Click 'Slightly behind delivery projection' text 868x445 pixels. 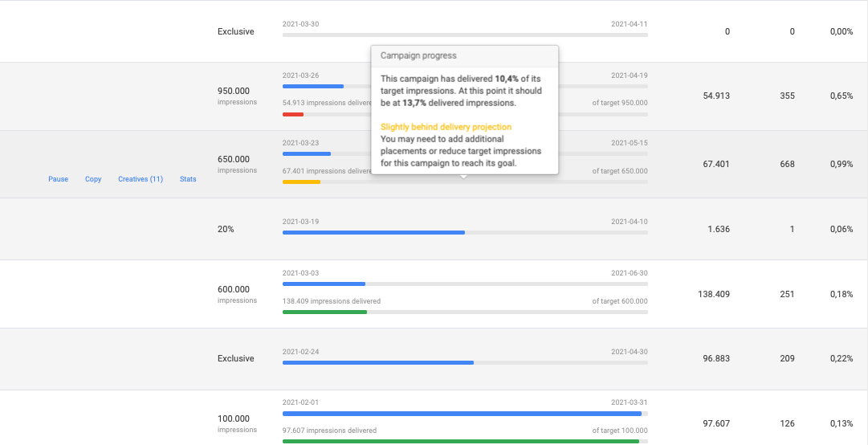(x=446, y=127)
